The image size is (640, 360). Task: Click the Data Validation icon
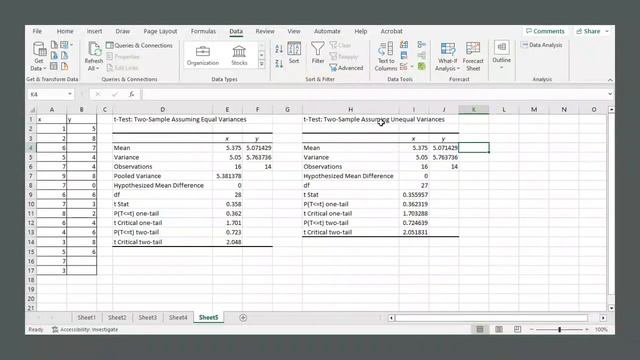404,66
